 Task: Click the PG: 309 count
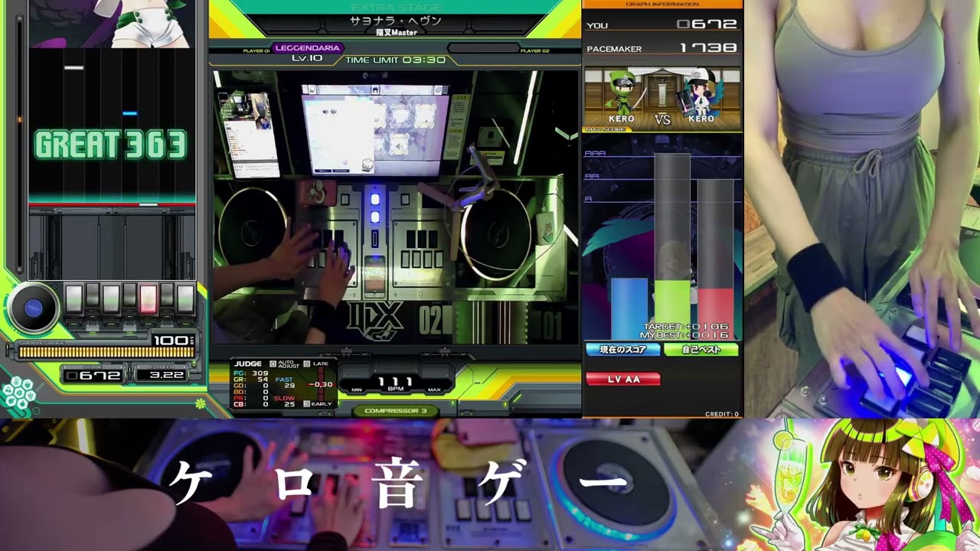pos(250,373)
